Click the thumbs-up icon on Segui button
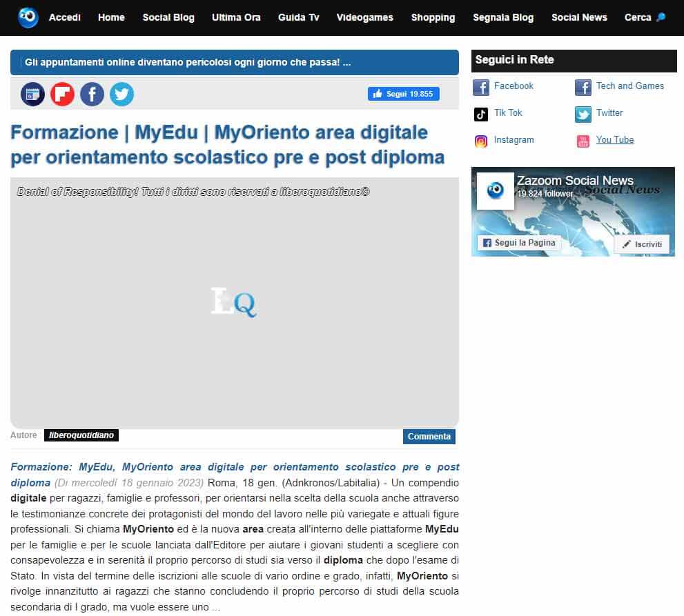The height and width of the screenshot is (616, 684). (378, 93)
